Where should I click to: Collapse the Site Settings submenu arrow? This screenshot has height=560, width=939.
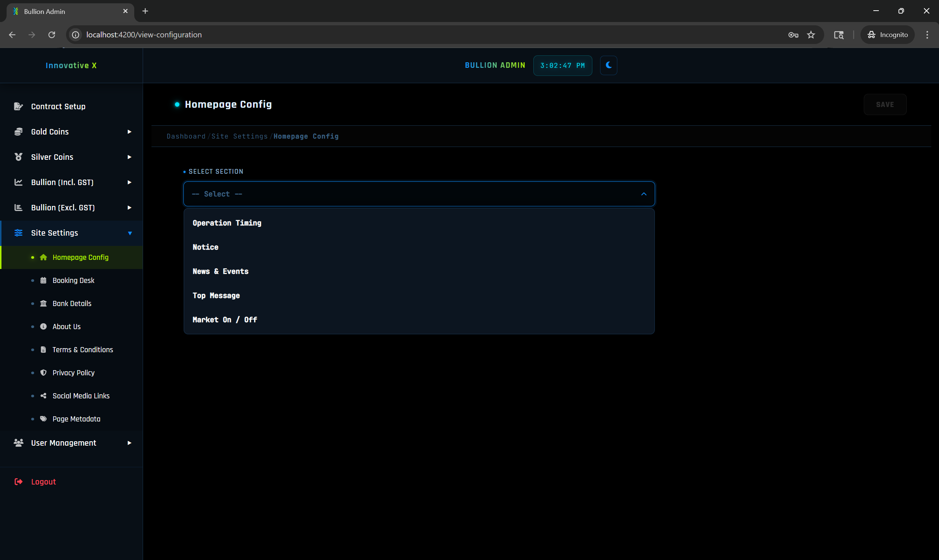tap(129, 233)
